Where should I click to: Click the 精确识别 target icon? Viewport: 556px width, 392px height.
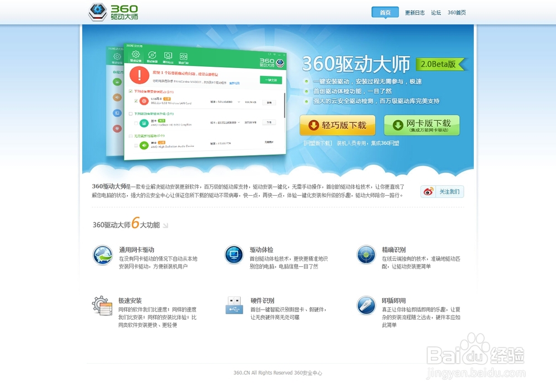click(366, 255)
